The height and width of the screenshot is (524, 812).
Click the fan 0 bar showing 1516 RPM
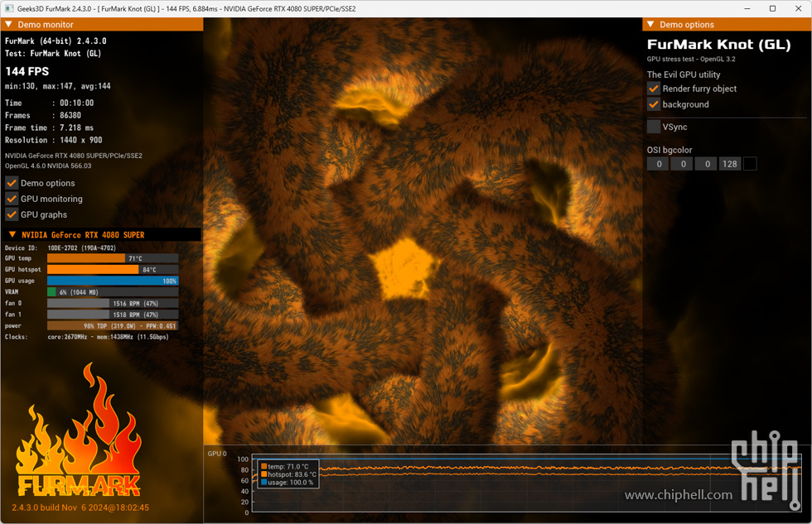coord(113,304)
